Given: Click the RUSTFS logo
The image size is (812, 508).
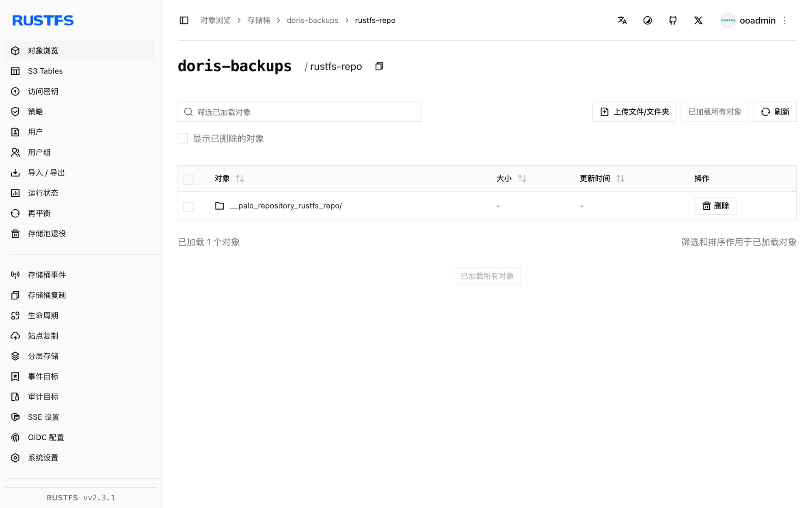Looking at the screenshot, I should click(43, 20).
